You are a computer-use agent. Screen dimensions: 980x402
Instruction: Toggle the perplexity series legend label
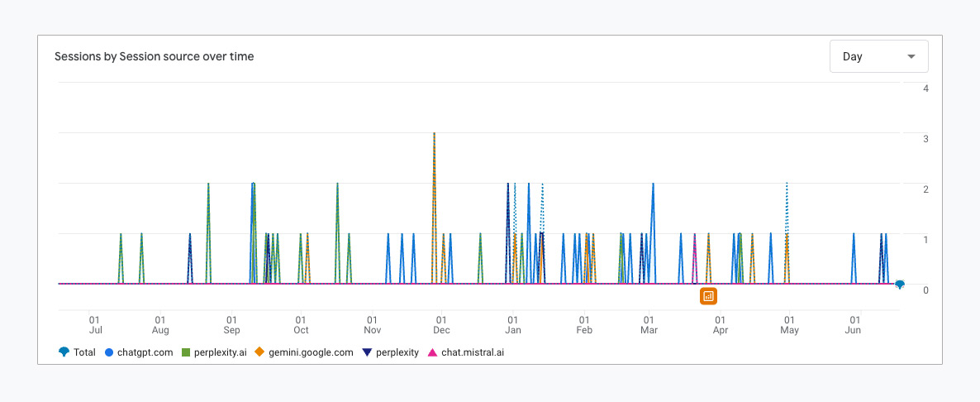click(x=397, y=352)
